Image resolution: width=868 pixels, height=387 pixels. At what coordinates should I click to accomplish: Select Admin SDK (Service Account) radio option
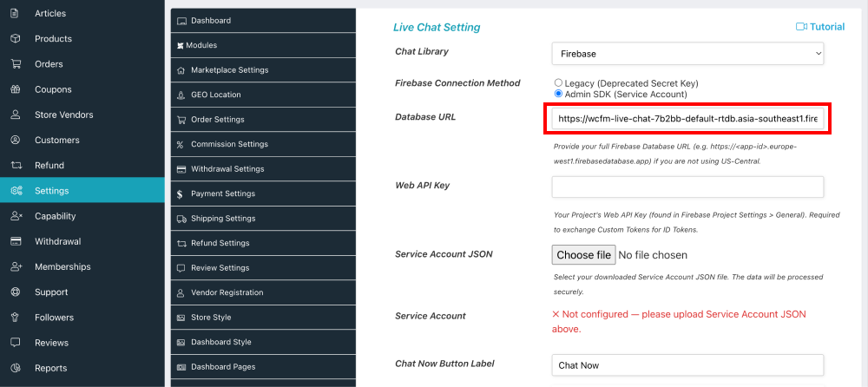point(558,94)
